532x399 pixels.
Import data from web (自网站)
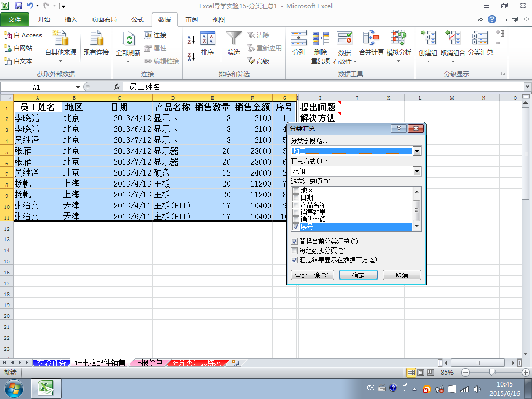click(18, 48)
